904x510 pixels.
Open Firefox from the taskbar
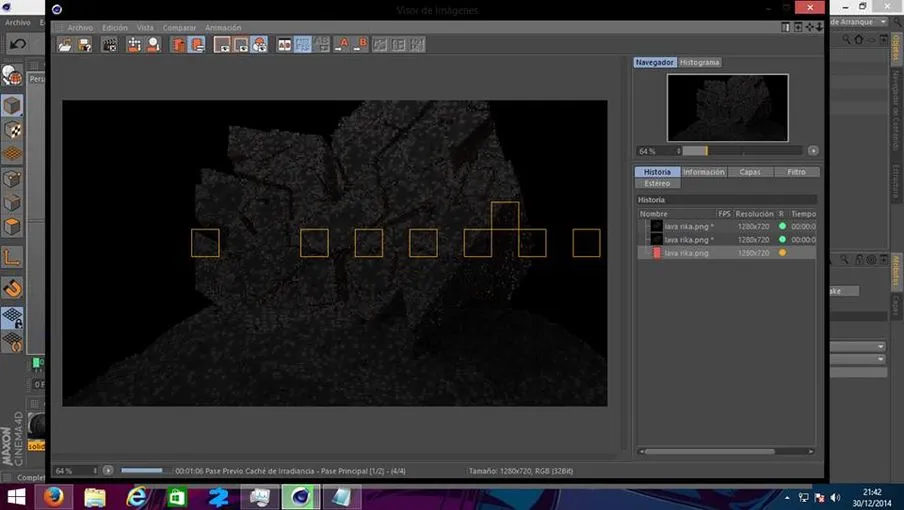tap(54, 497)
